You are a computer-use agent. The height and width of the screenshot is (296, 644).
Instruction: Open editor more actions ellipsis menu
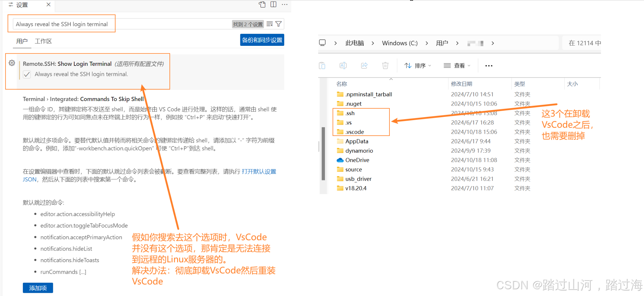(285, 5)
